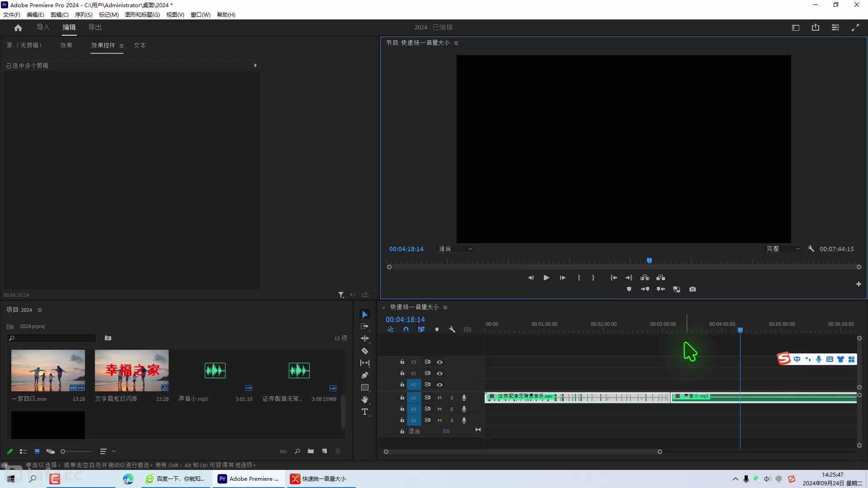Click the Find magnifier in project panel
Image resolution: width=868 pixels, height=488 pixels.
tap(297, 451)
